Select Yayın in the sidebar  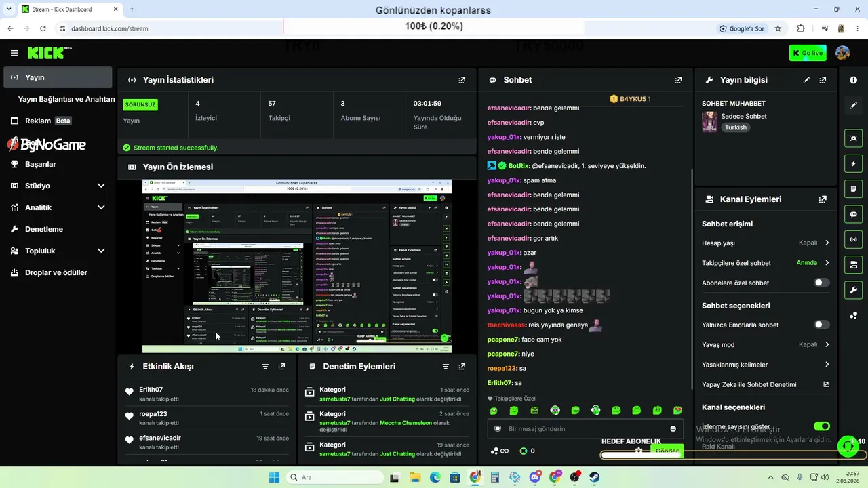pyautogui.click(x=58, y=77)
